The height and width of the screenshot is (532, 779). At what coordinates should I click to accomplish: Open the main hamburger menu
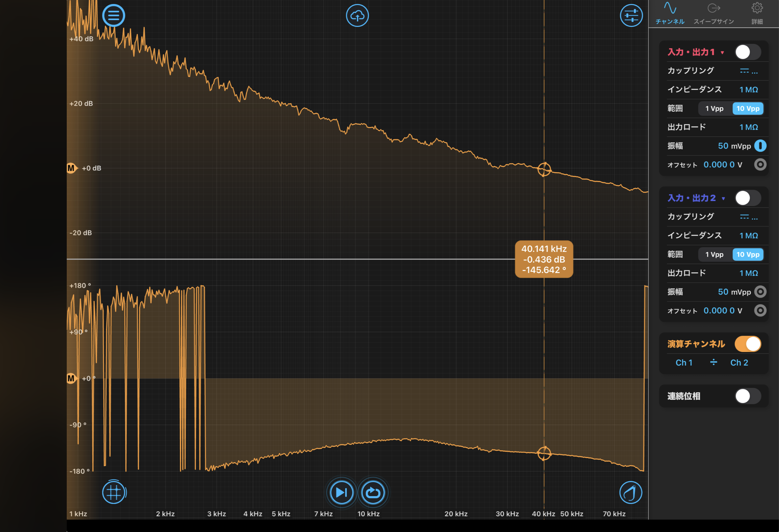[114, 15]
